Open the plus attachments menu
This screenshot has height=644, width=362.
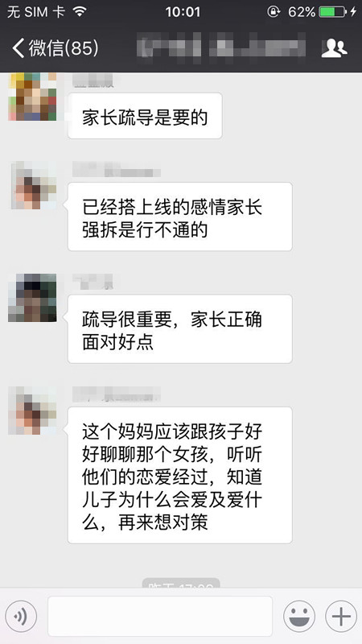click(340, 616)
